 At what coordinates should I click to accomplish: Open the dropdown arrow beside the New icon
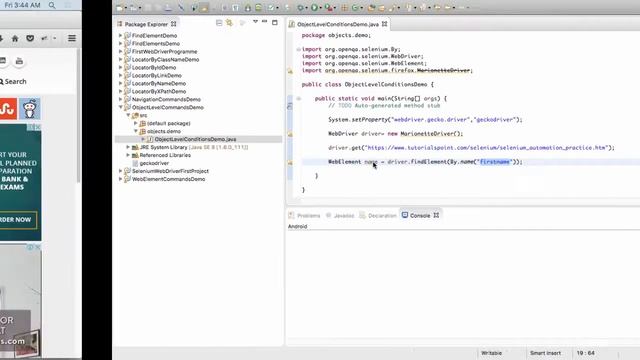click(x=126, y=8)
